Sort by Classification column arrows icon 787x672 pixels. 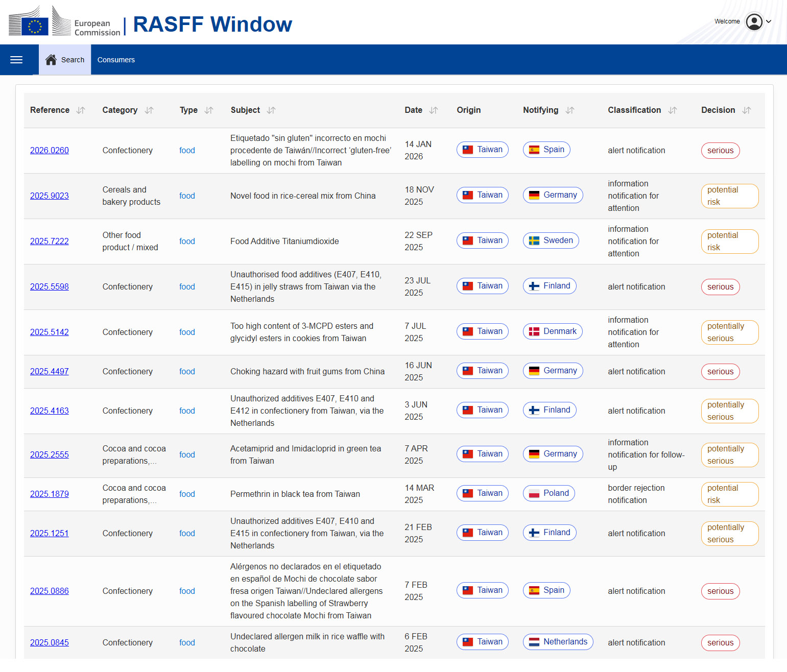[673, 110]
